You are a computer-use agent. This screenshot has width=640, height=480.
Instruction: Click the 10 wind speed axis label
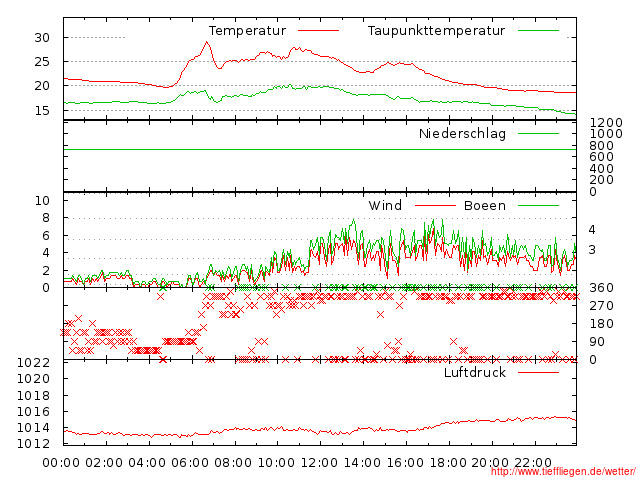pyautogui.click(x=42, y=201)
